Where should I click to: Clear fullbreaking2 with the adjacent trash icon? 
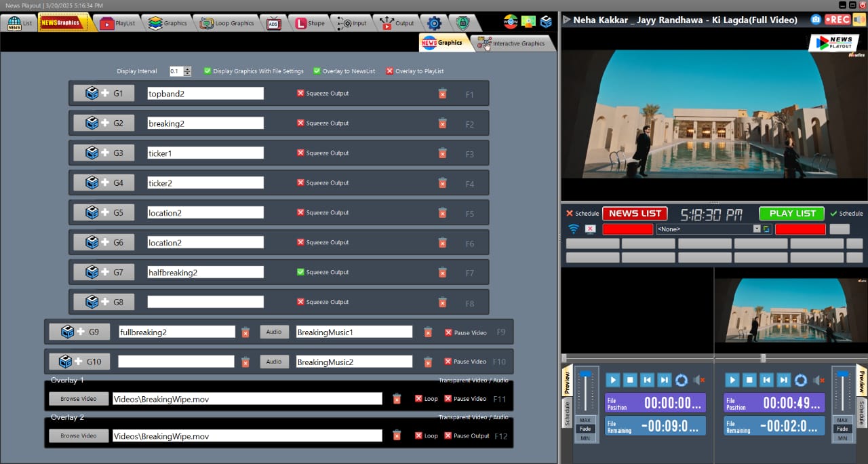point(245,332)
